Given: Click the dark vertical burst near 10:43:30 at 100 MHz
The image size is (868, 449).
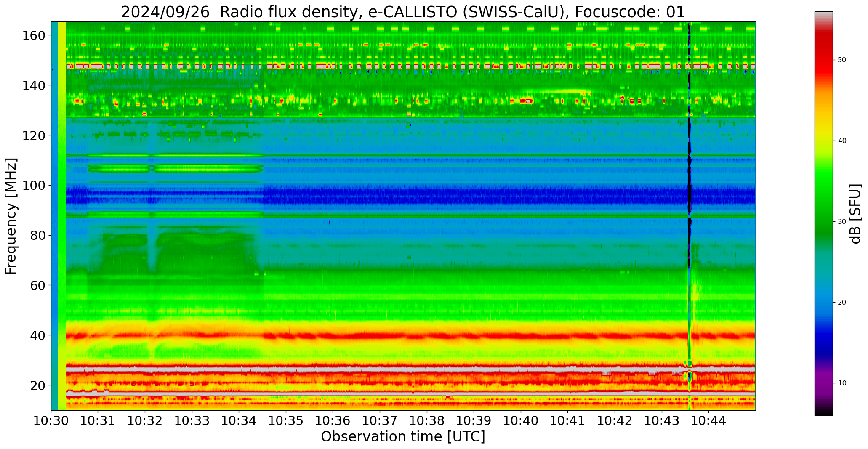Looking at the screenshot, I should [689, 185].
